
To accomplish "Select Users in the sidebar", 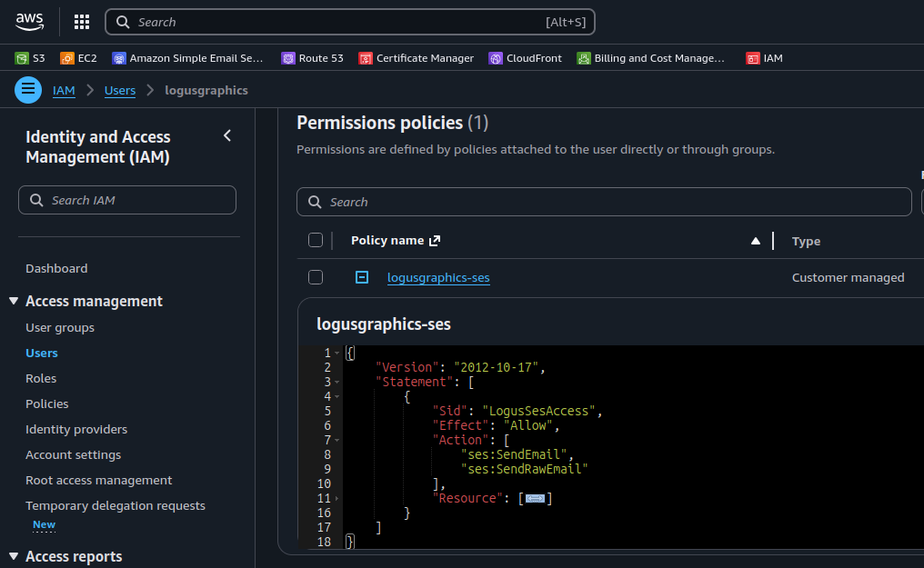I will tap(42, 354).
